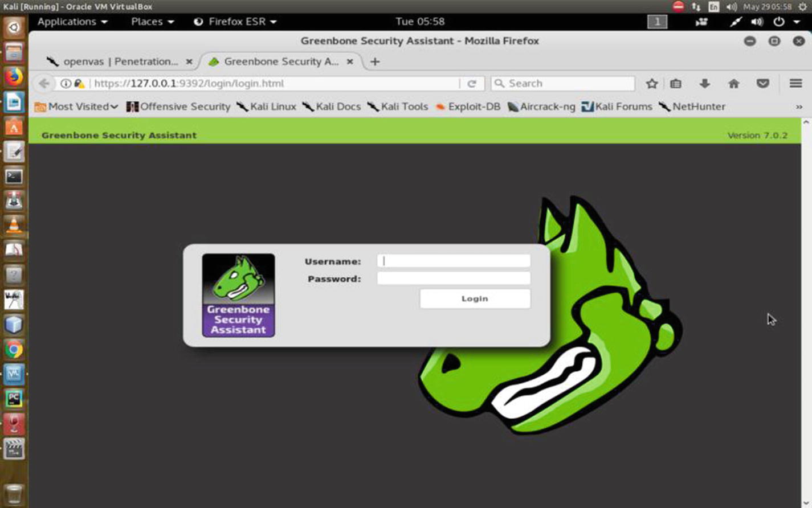Expand the Firefox ESR app menu
The height and width of the screenshot is (508, 812).
pos(235,22)
